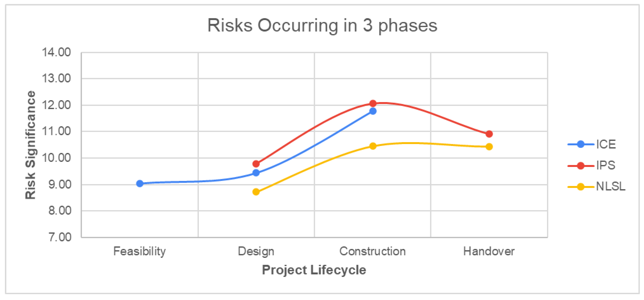Click the 'Design' x-axis label
The image size is (644, 300).
256,251
